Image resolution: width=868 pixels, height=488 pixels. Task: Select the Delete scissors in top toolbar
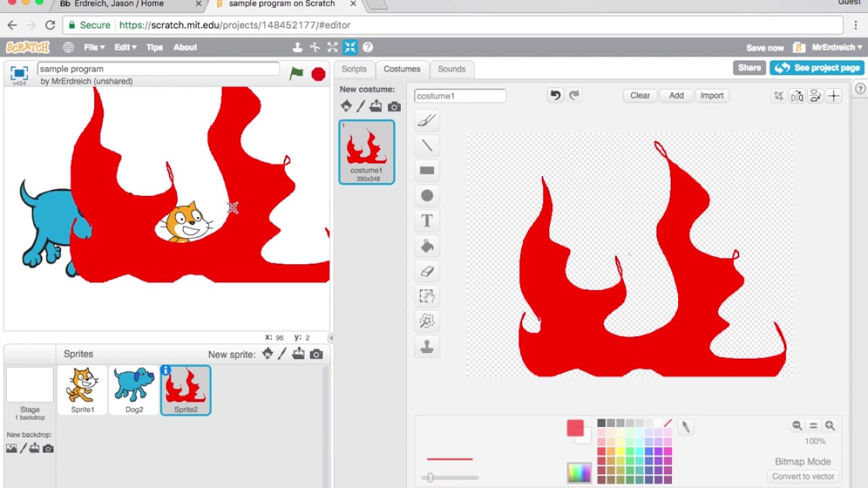point(315,47)
